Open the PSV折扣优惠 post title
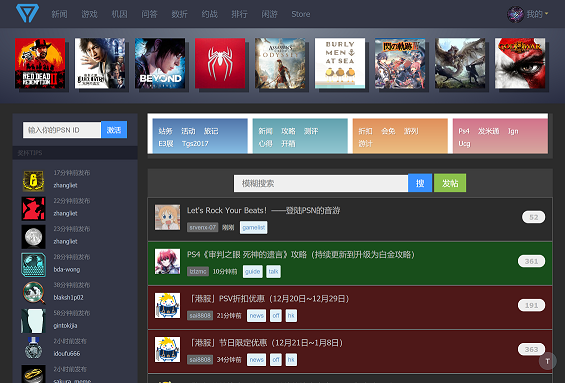 click(269, 299)
